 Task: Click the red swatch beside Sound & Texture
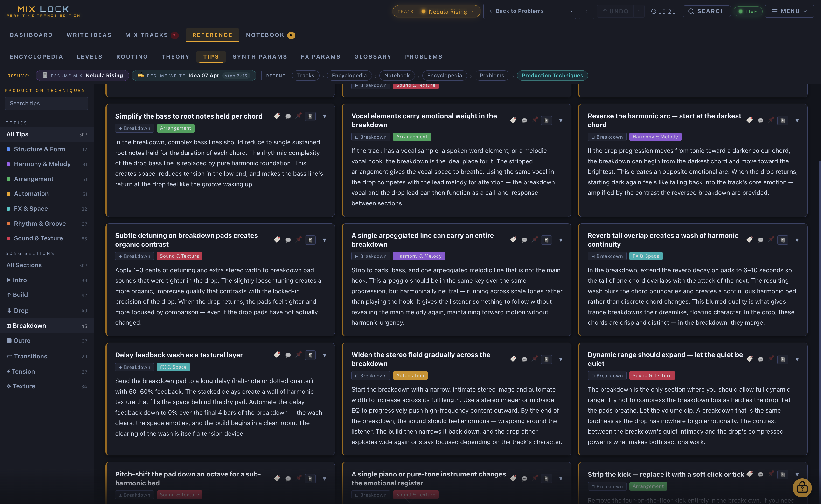tap(8, 239)
